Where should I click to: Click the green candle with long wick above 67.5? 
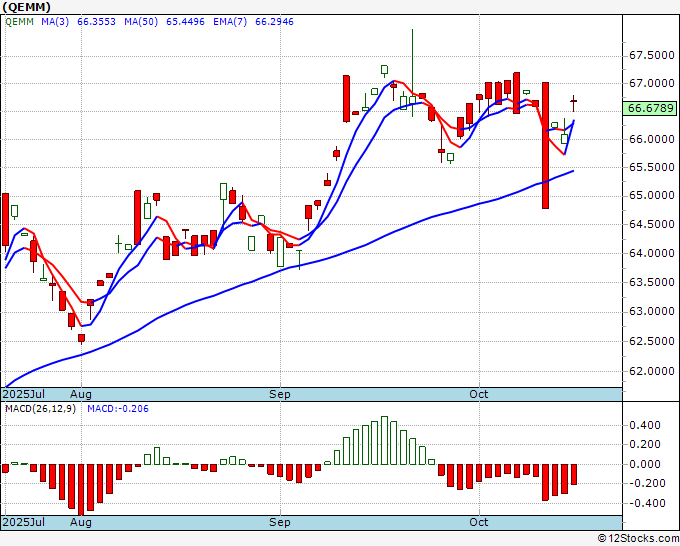[x=412, y=73]
